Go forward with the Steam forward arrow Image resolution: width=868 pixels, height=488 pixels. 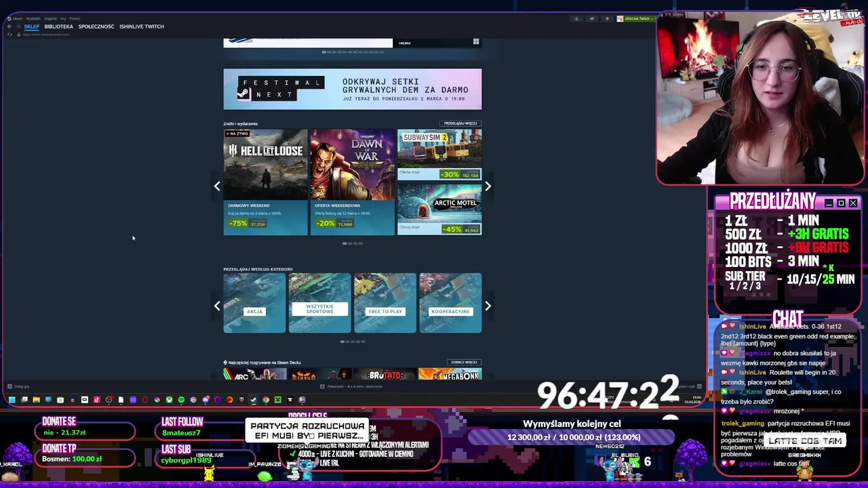(x=18, y=26)
